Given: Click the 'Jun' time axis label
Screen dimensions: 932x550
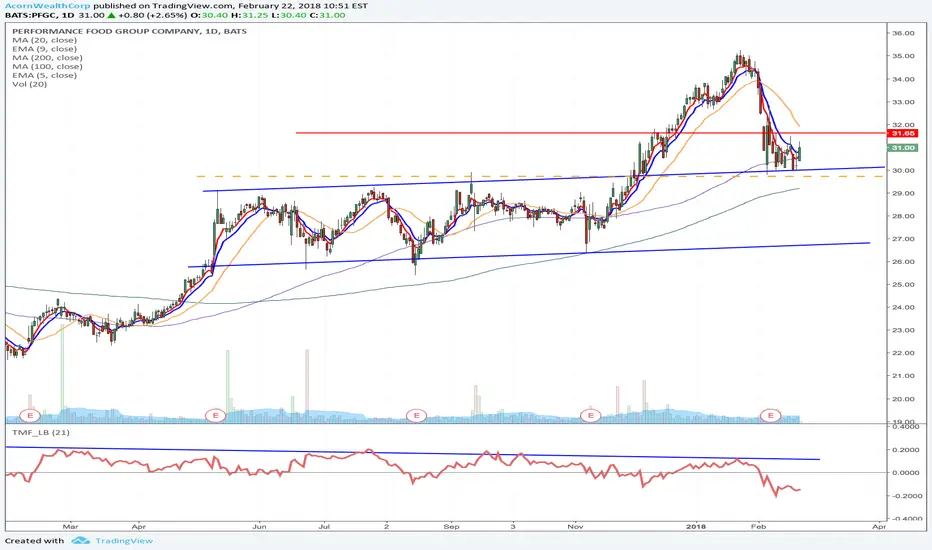Looking at the screenshot, I should 259,526.
